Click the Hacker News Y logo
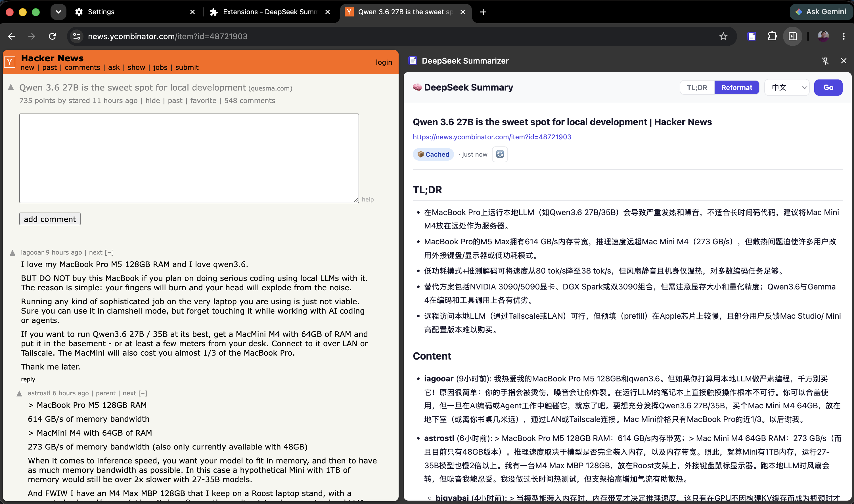 [x=10, y=62]
